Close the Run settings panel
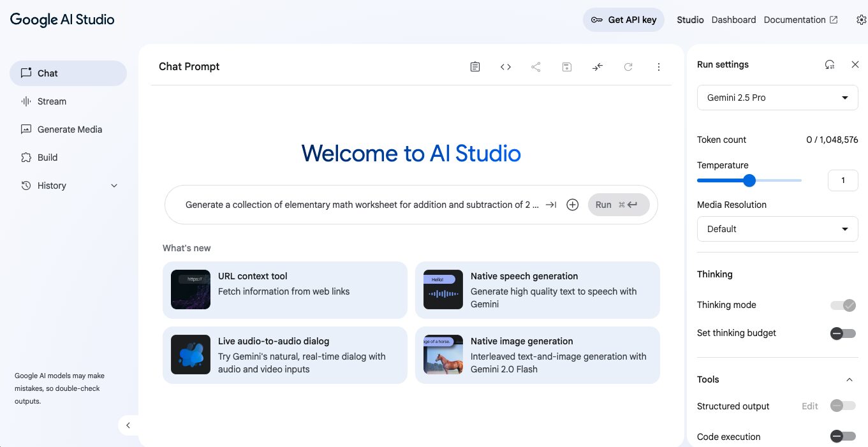868x447 pixels. coord(855,64)
